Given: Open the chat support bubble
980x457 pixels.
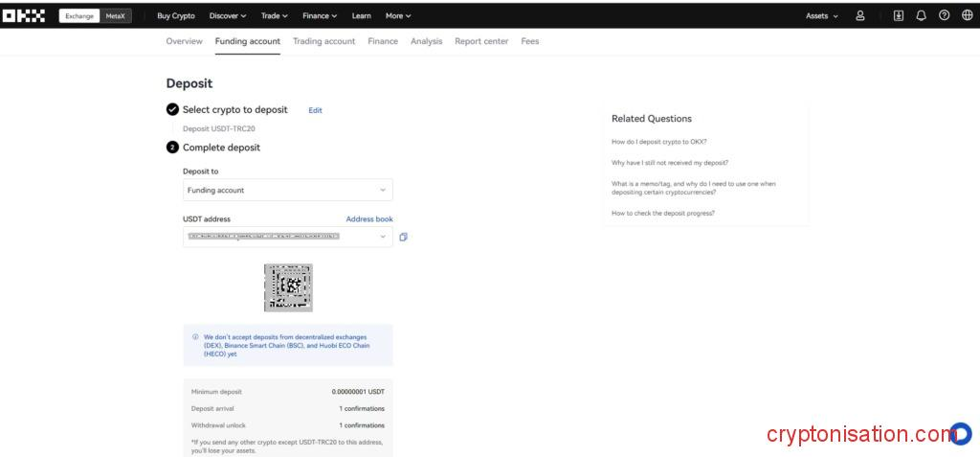Looking at the screenshot, I should tap(960, 434).
